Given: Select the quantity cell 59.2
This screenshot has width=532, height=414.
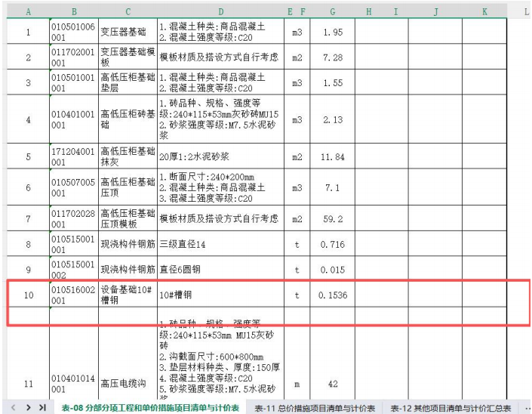Looking at the screenshot, I should (x=333, y=219).
